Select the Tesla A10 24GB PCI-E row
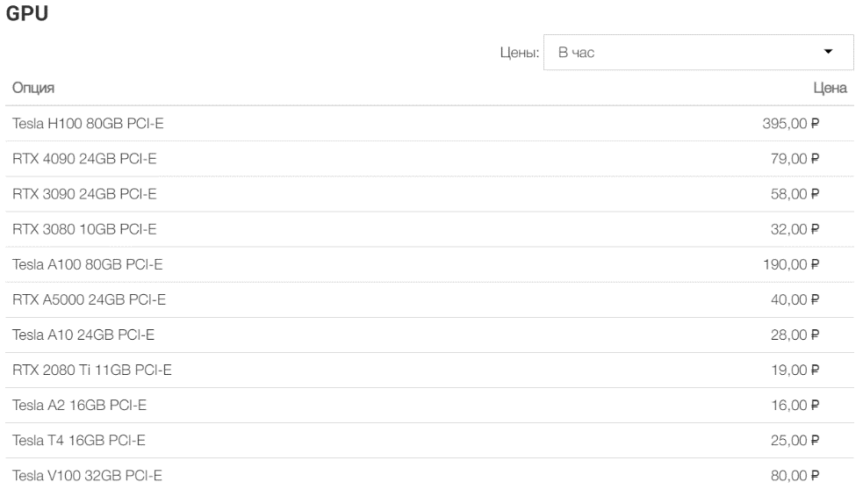The height and width of the screenshot is (504, 863). 84,335
